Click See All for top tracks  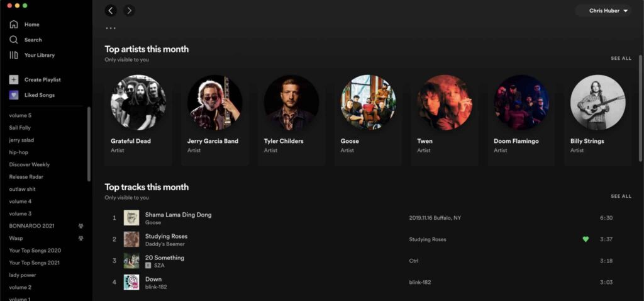[x=621, y=196]
